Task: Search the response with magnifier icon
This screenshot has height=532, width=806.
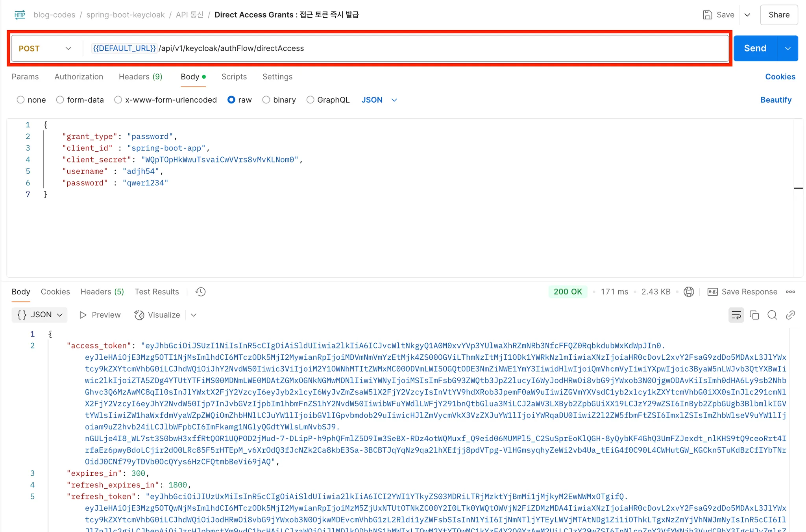Action: 772,315
